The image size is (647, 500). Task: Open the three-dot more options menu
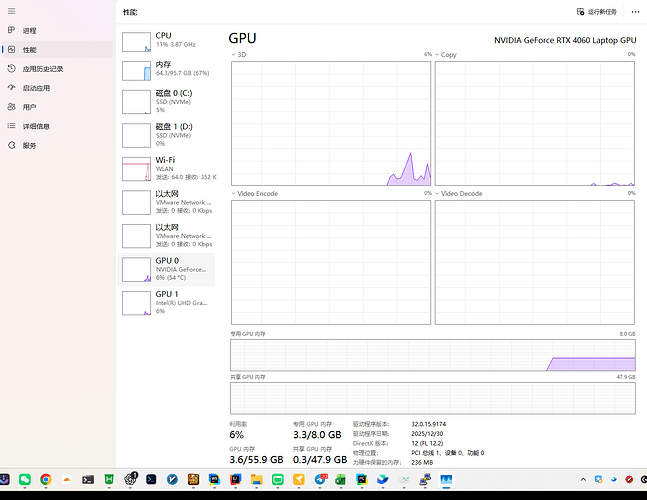(x=635, y=12)
